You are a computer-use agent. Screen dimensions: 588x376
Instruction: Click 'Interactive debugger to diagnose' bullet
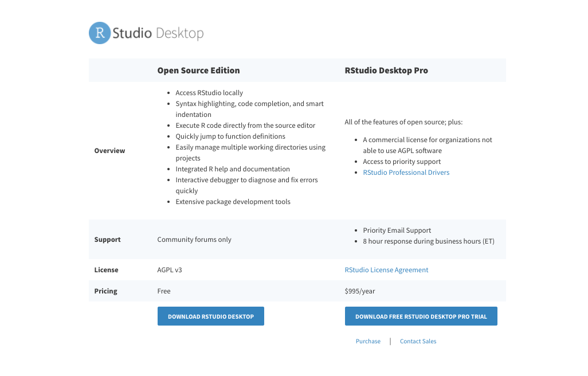[x=246, y=185]
